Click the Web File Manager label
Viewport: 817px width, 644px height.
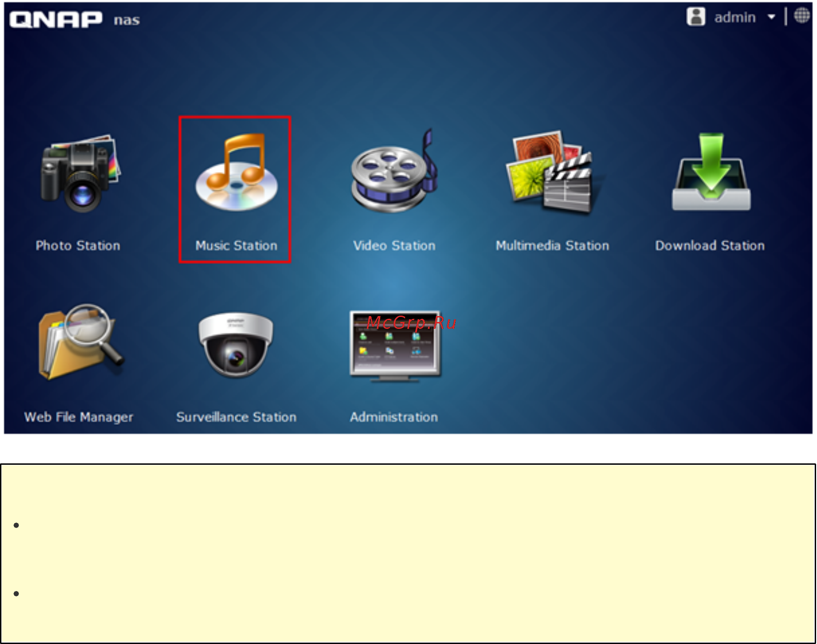[79, 417]
